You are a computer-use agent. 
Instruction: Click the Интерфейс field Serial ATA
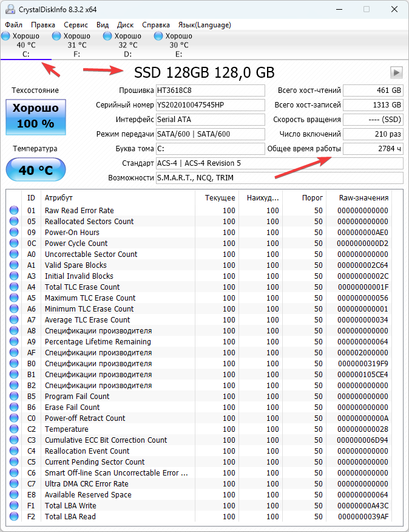[x=211, y=120]
